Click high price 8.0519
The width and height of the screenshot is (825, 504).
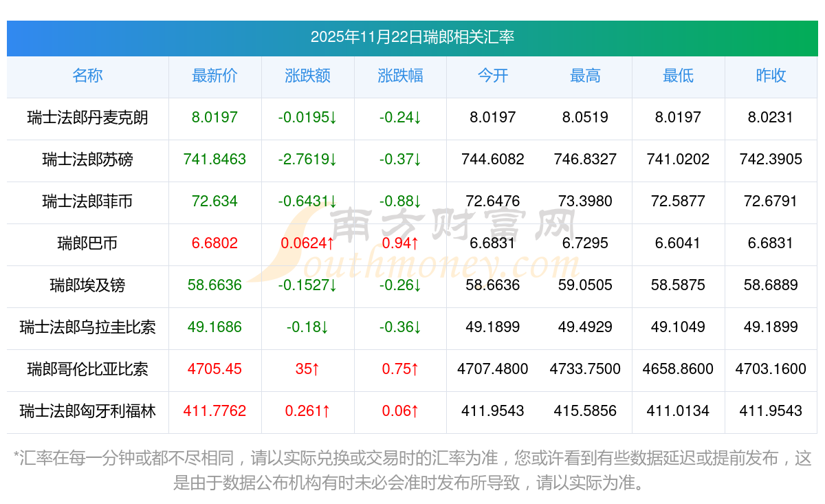point(585,118)
